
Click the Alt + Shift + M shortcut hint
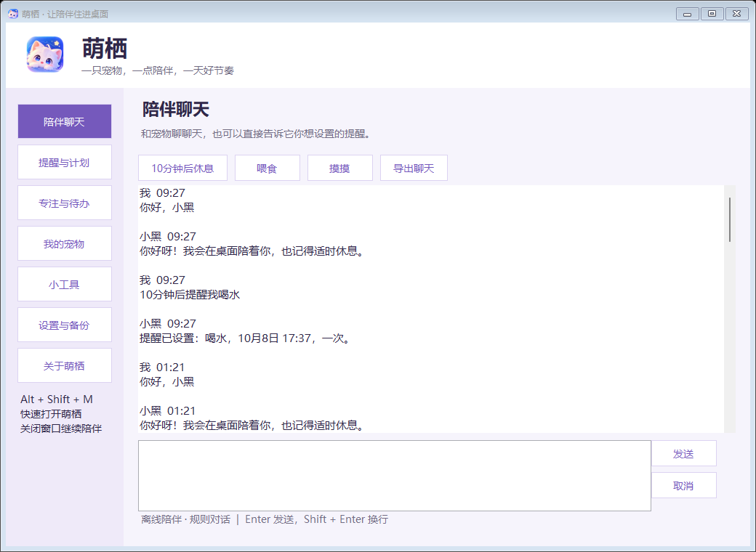(57, 399)
